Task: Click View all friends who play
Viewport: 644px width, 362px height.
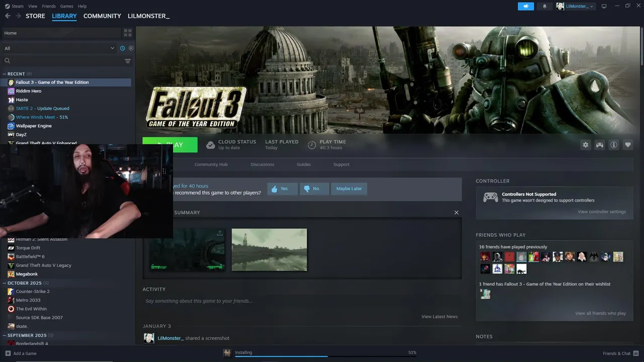Action: [x=600, y=313]
